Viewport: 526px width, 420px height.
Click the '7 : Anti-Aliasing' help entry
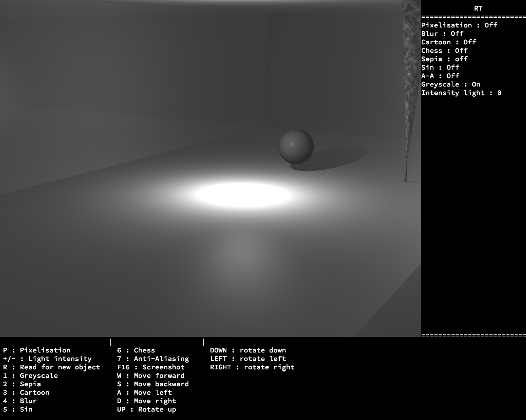153,359
